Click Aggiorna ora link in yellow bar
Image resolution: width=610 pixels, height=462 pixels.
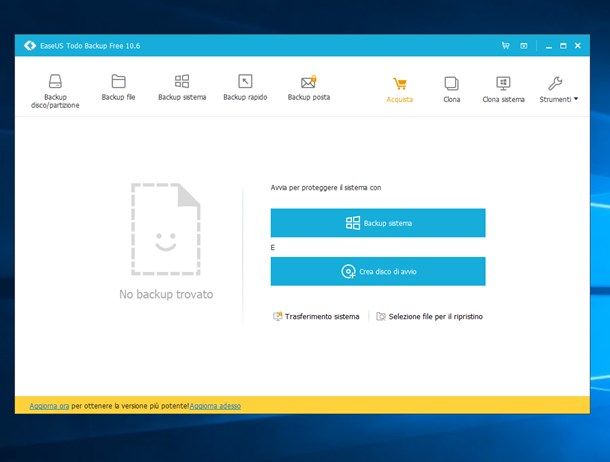(49, 406)
